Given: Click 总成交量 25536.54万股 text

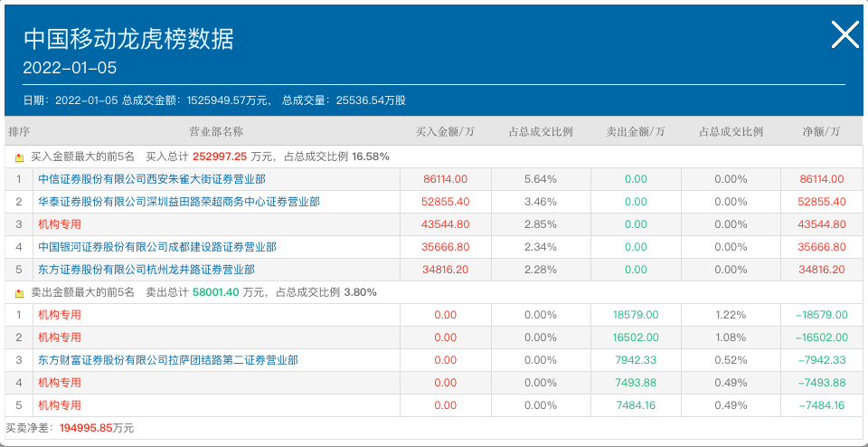Looking at the screenshot, I should 344,100.
